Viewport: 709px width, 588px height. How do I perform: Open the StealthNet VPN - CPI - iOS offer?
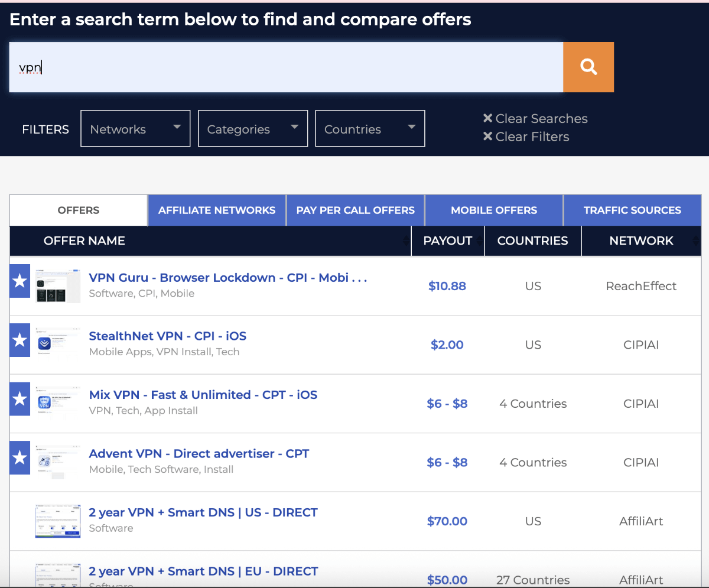(x=167, y=336)
